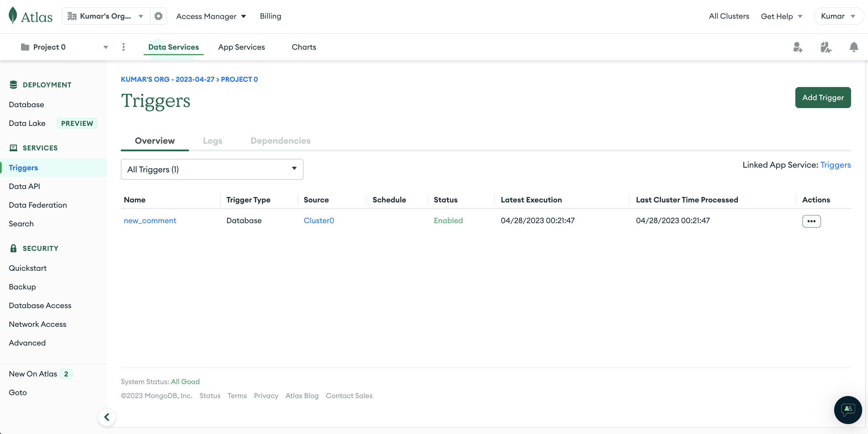
Task: Click the Services section icon
Action: [13, 148]
